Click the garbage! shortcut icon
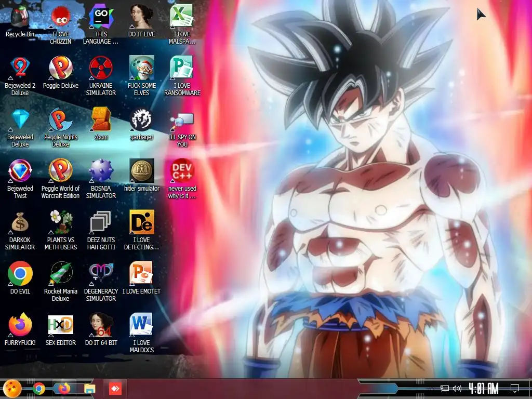 [x=141, y=120]
